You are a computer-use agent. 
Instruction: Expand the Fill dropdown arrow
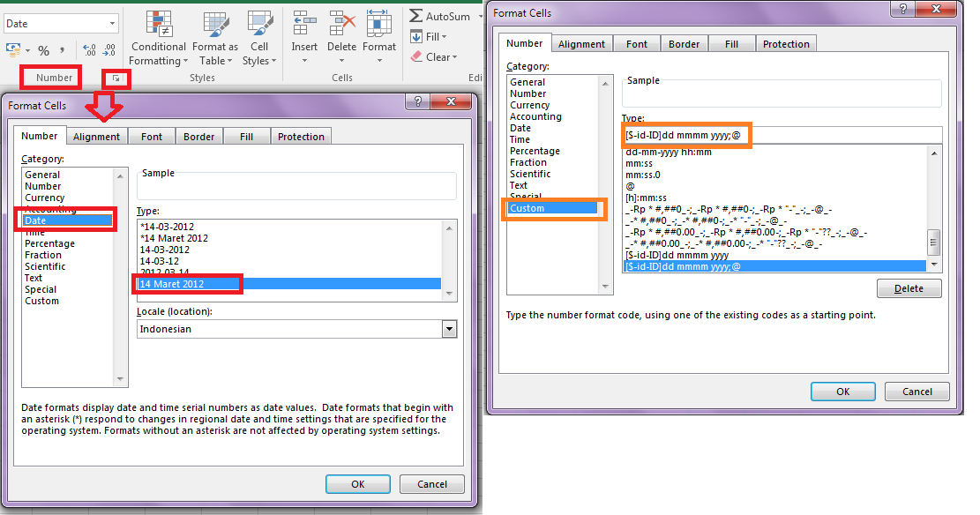coord(445,37)
